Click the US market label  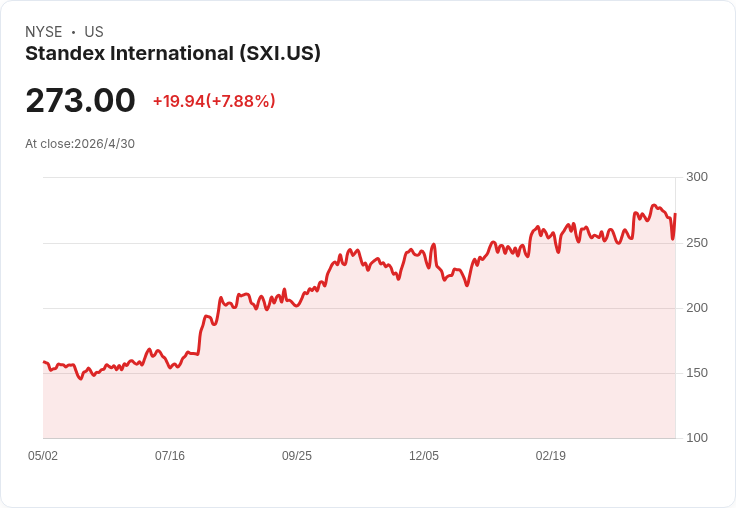coord(94,32)
